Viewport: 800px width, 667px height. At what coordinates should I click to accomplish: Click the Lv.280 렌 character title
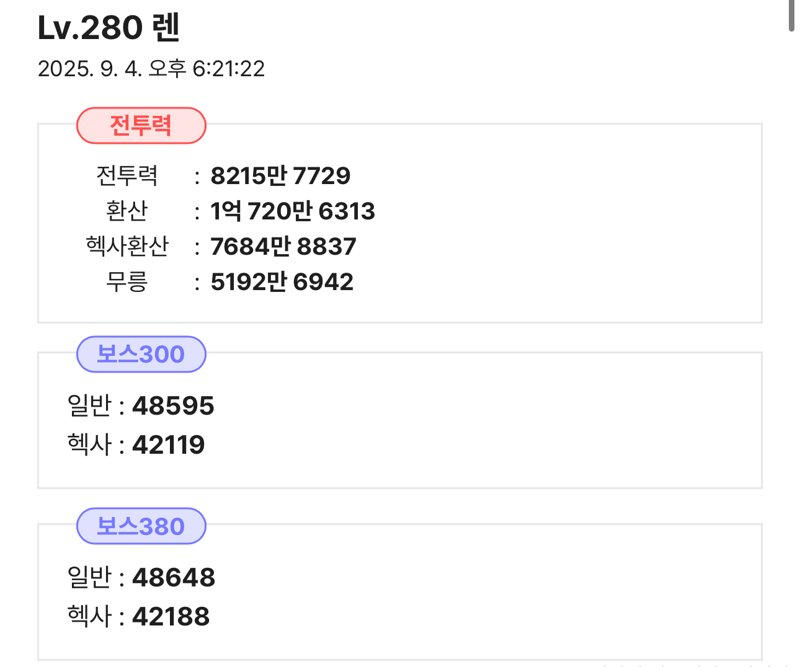tap(109, 28)
